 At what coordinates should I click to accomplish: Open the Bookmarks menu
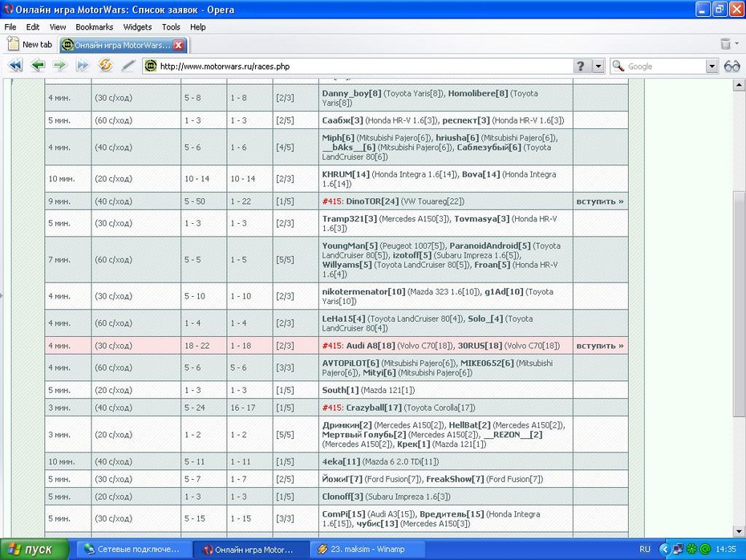[x=94, y=27]
